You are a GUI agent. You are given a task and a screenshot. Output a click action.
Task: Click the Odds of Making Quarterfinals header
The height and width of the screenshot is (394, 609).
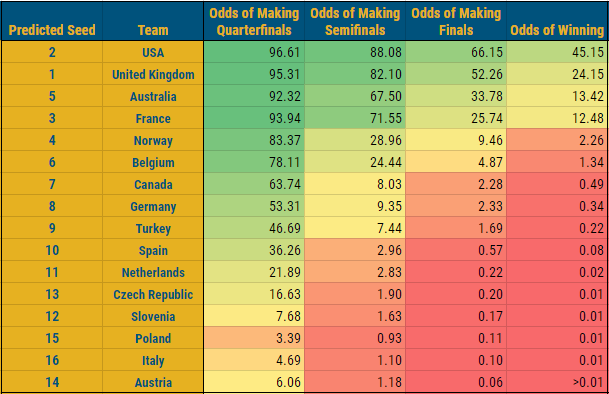click(x=254, y=21)
